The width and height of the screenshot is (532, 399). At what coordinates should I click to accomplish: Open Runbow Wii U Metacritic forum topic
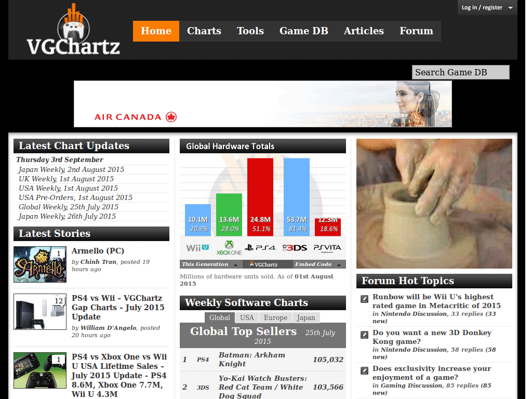coord(436,301)
